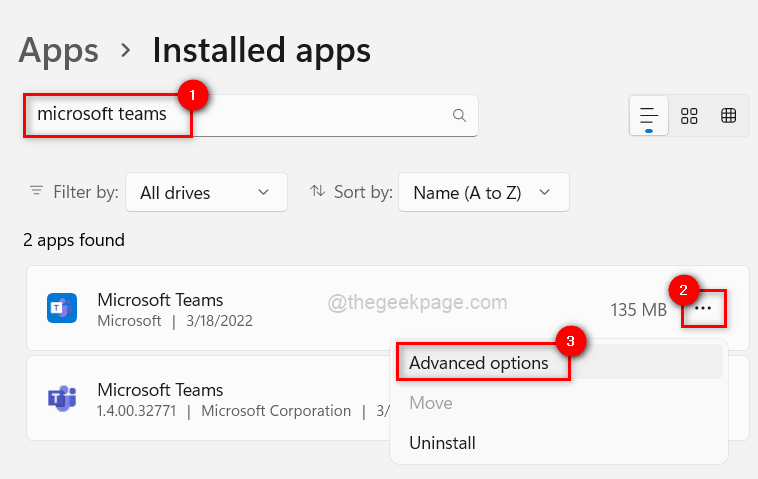Open the Name (A to Z) sort dropdown
758x479 pixels.
pyautogui.click(x=483, y=192)
